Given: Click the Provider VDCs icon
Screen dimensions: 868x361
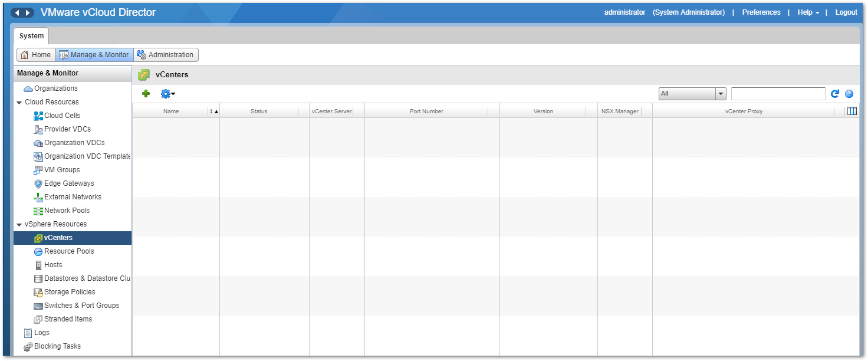Looking at the screenshot, I should [39, 129].
